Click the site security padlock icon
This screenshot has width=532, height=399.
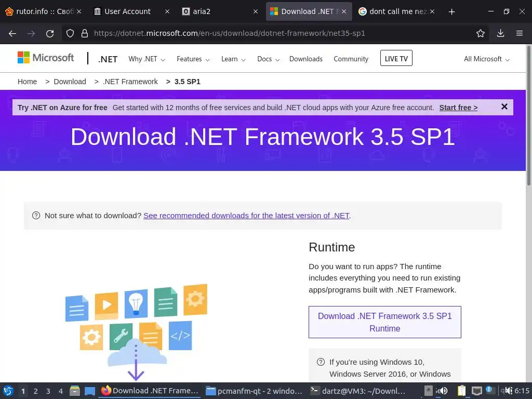[x=85, y=33]
